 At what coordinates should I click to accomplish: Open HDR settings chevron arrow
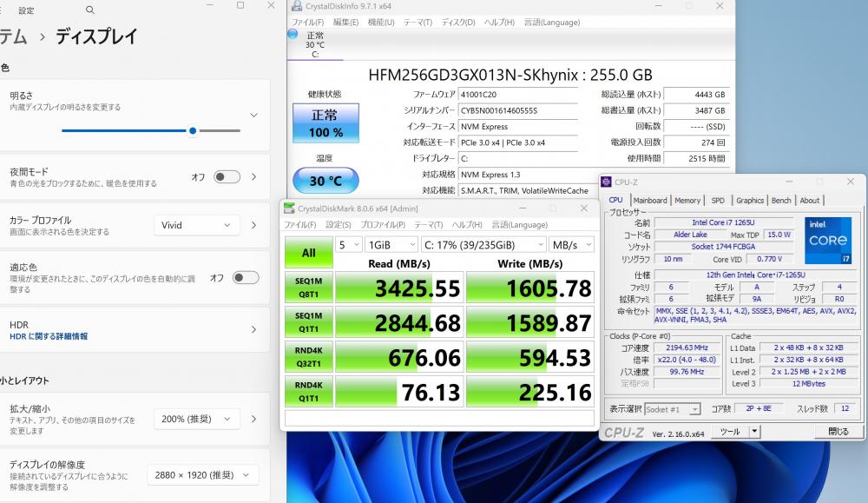[254, 329]
